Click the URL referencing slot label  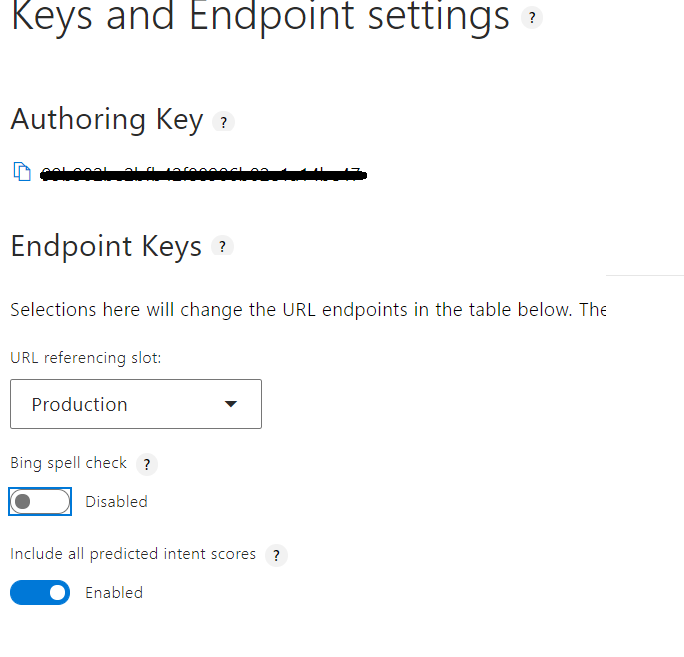[85, 358]
